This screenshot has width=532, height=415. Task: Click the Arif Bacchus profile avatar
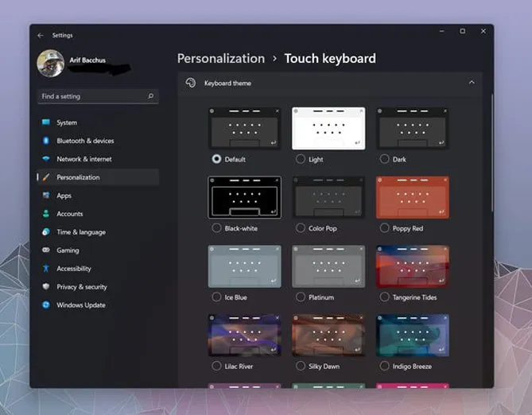click(x=50, y=64)
